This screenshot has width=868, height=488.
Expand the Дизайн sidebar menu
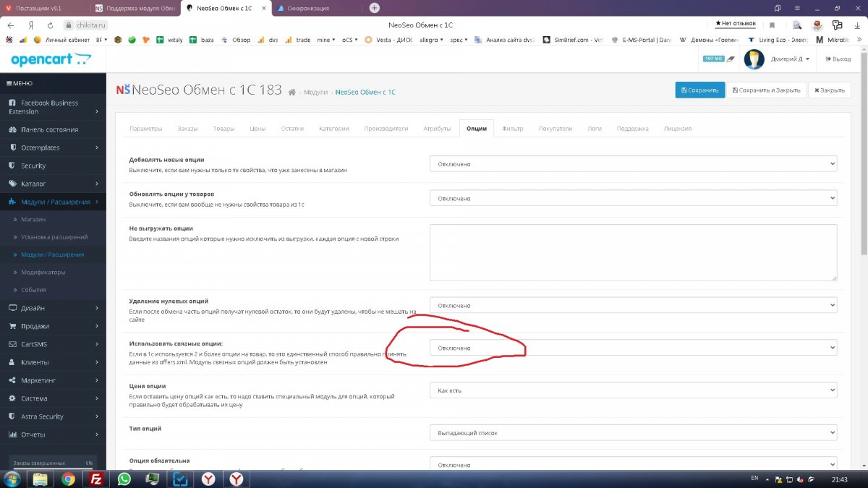(53, 308)
